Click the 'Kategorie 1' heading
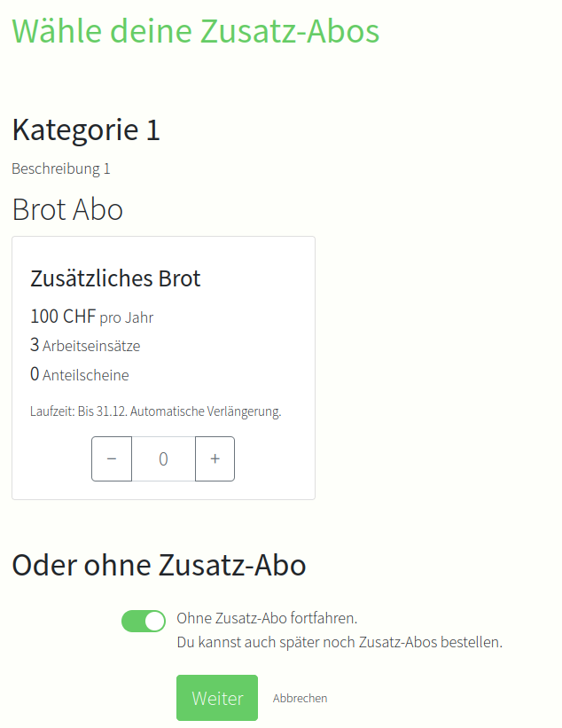The width and height of the screenshot is (562, 728). [86, 129]
